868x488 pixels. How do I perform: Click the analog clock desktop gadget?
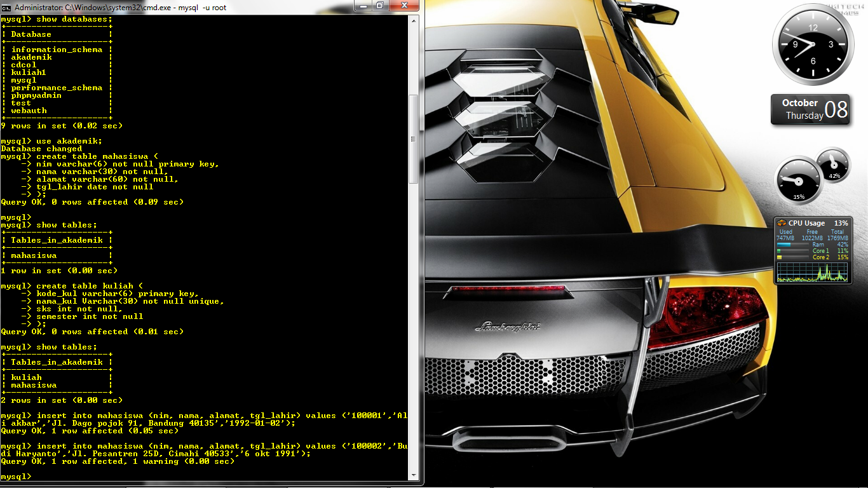(813, 44)
